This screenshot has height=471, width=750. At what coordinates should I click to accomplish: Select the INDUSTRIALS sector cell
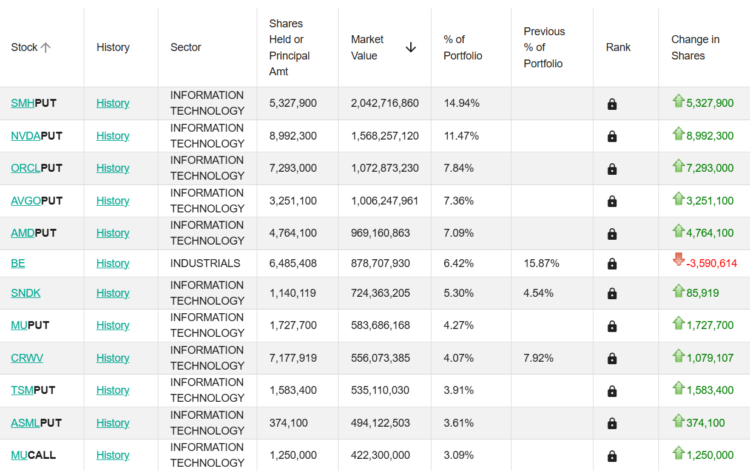[205, 263]
